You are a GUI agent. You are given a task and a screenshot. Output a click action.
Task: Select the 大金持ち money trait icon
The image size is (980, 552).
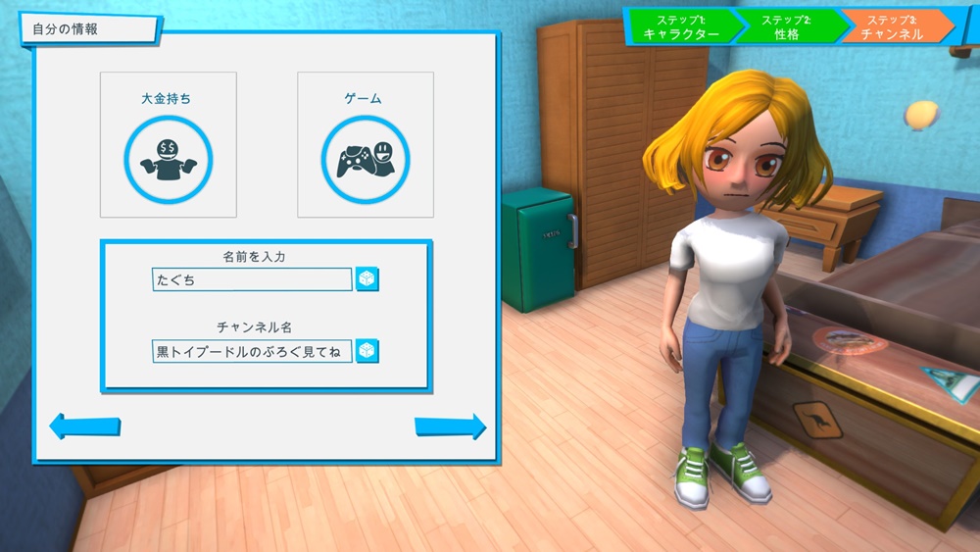pos(169,160)
